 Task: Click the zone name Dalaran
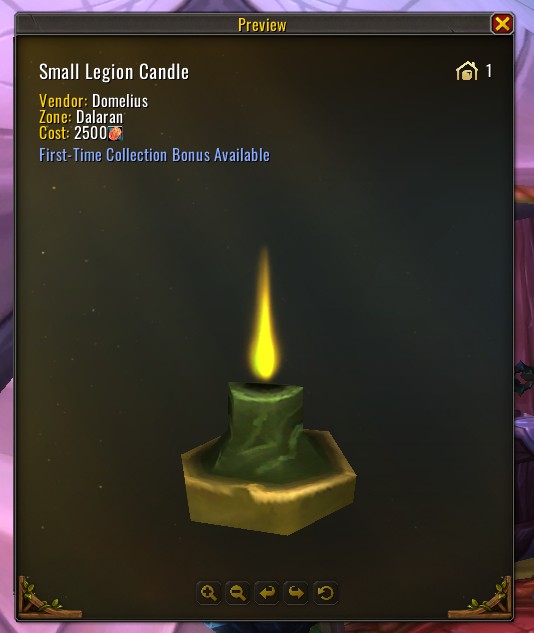(99, 117)
